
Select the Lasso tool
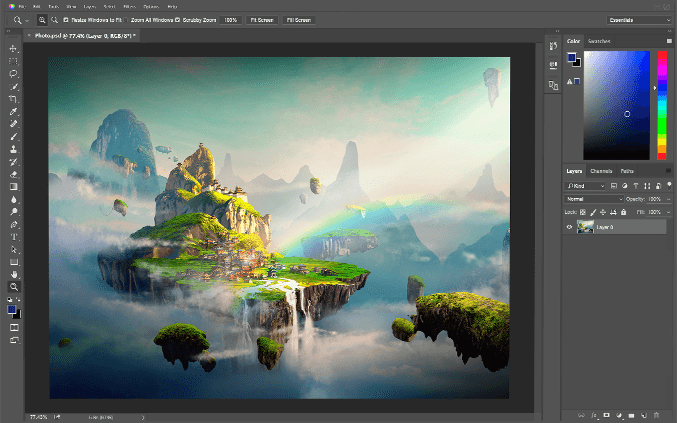coord(13,73)
